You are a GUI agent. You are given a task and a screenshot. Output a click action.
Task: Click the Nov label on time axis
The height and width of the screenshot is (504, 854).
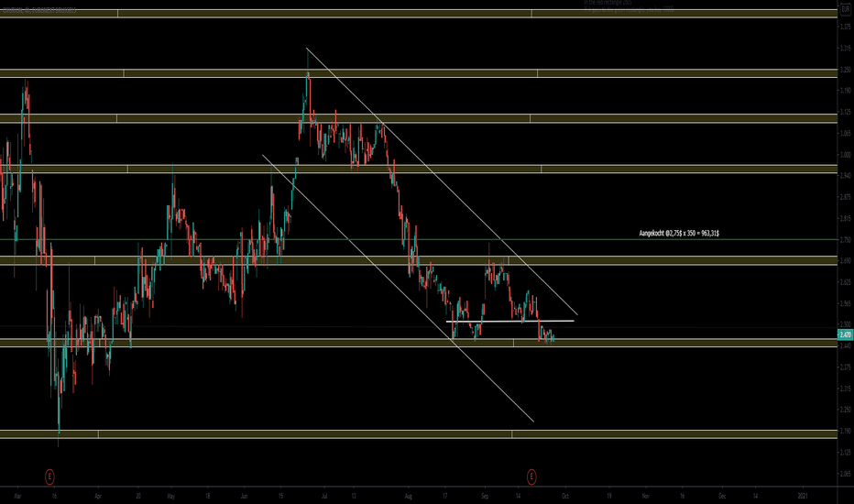point(645,497)
